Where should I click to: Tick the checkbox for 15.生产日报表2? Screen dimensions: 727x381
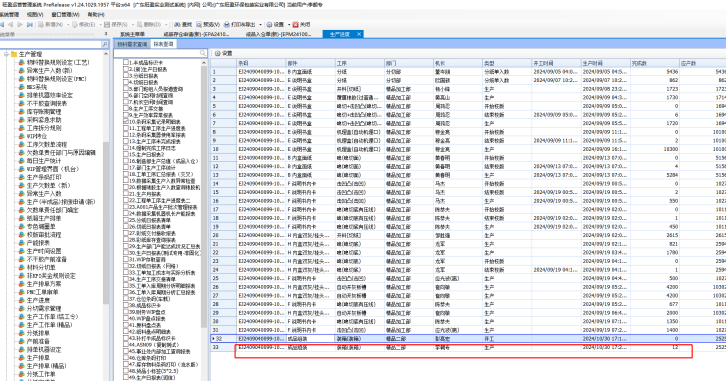click(x=126, y=154)
